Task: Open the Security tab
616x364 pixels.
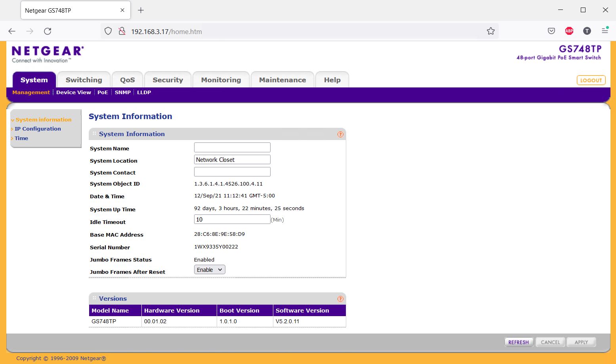Action: (x=168, y=80)
